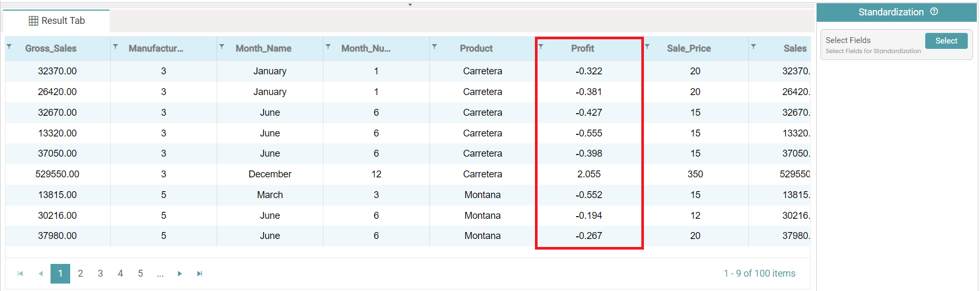
Task: Jump to the last results page
Action: [199, 273]
